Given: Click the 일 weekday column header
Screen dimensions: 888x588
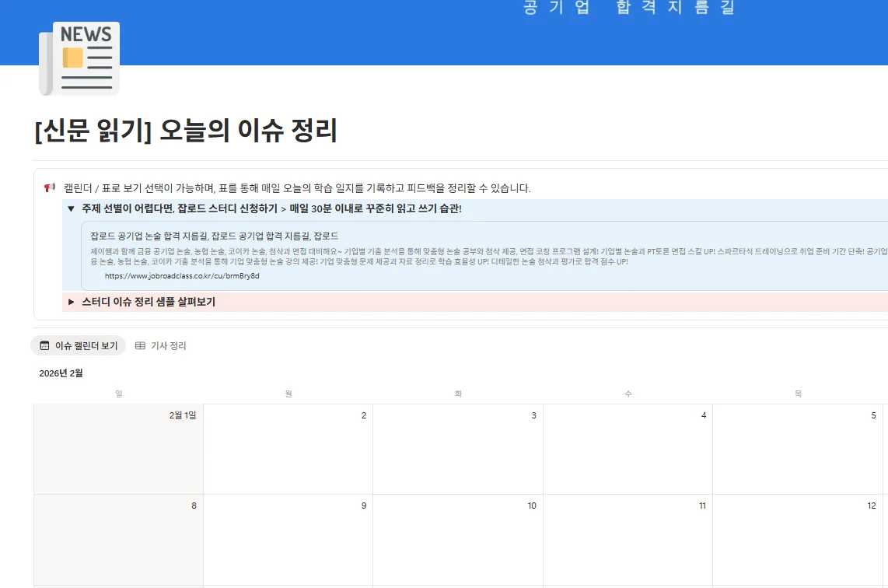Looking at the screenshot, I should click(x=118, y=394).
